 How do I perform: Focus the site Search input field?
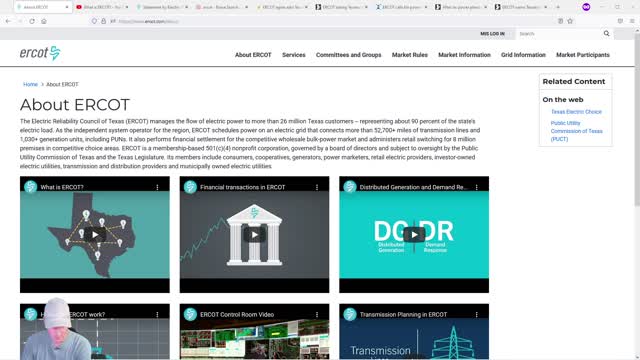pyautogui.click(x=559, y=34)
